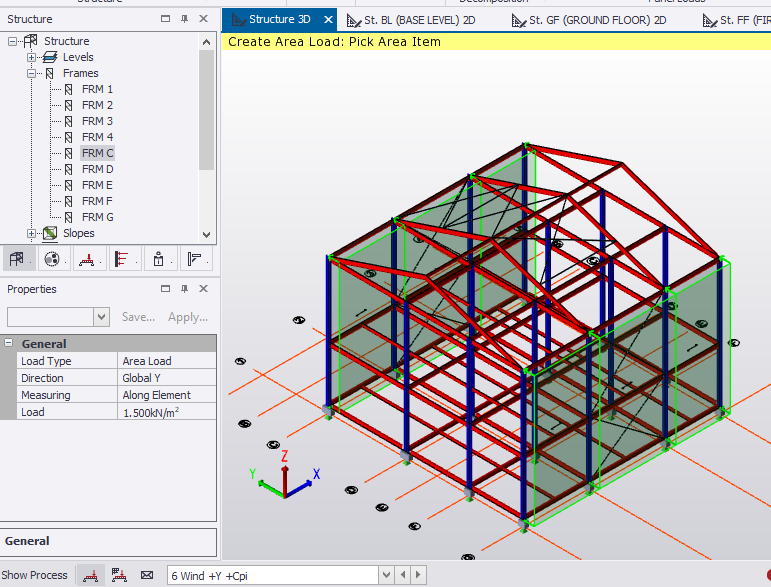Image resolution: width=771 pixels, height=587 pixels.
Task: Click the Load value 1.500kN/m²
Action: tap(167, 412)
